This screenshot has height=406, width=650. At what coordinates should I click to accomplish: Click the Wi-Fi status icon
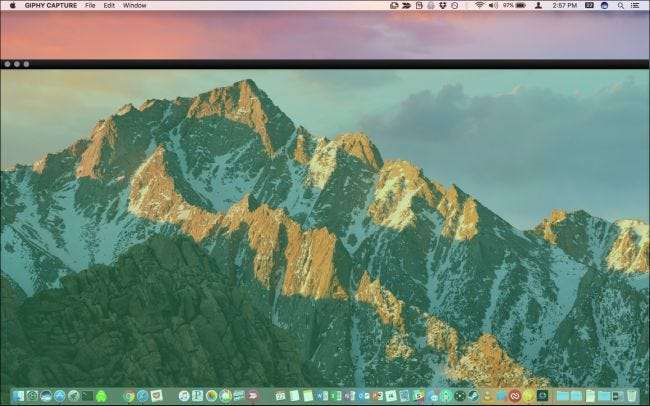[x=479, y=5]
